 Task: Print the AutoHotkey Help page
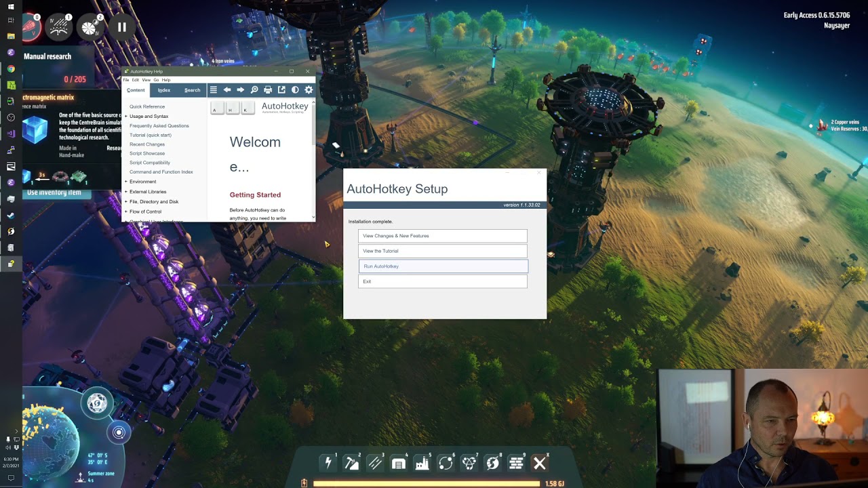[x=268, y=89]
